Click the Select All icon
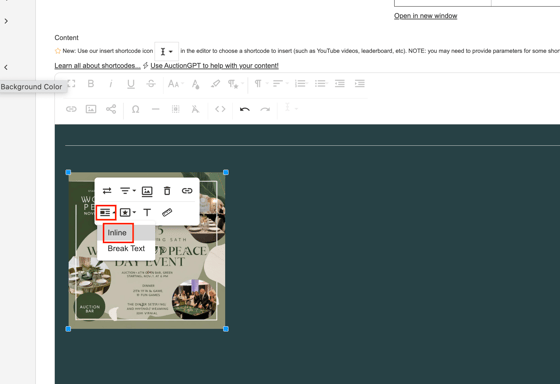This screenshot has height=384, width=560. pyautogui.click(x=175, y=109)
